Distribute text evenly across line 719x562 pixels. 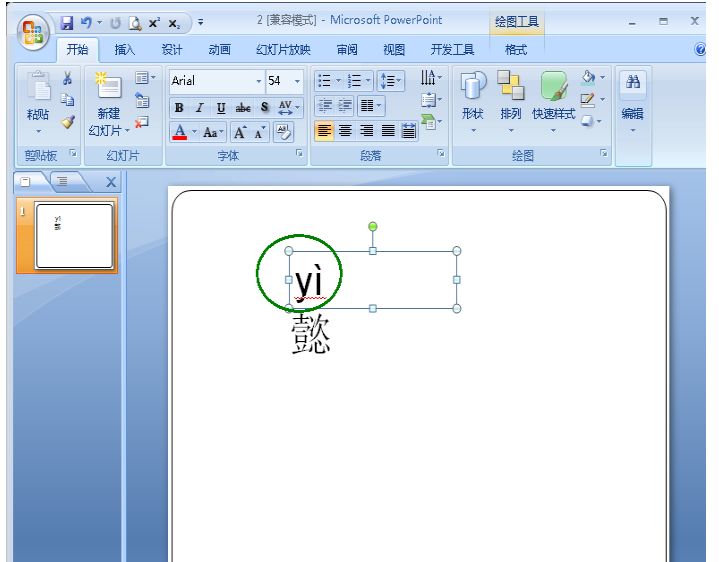point(409,131)
